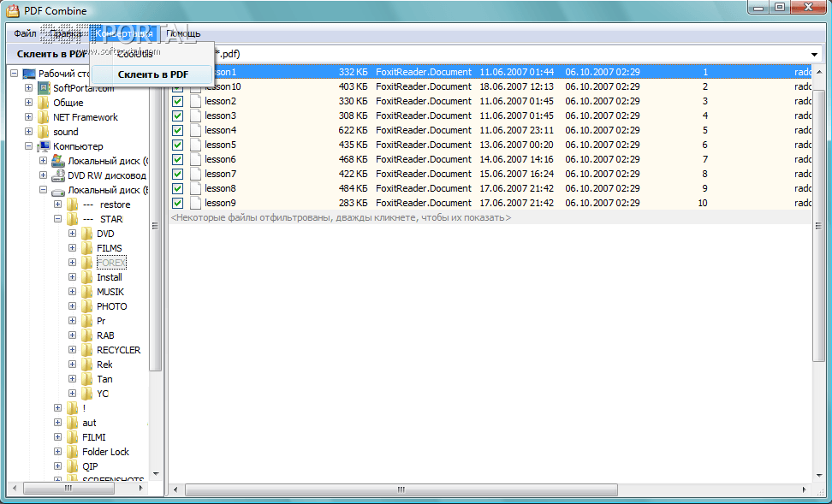Click the Склеить в PDF toolbar button
This screenshot has width=832, height=504.
click(x=51, y=54)
